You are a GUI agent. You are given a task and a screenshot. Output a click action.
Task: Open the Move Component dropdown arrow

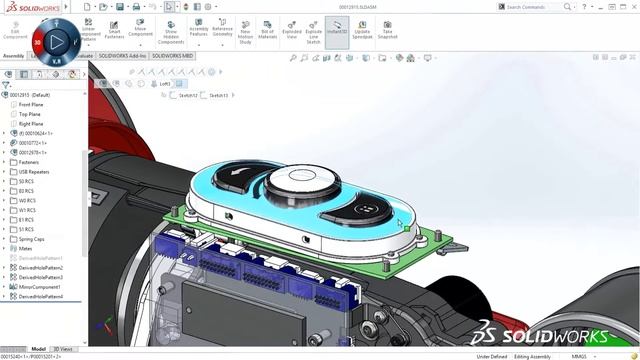pos(140,45)
